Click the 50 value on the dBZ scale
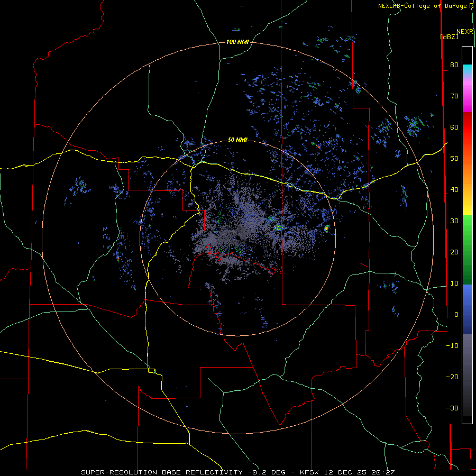The width and height of the screenshot is (476, 476). pos(454,159)
